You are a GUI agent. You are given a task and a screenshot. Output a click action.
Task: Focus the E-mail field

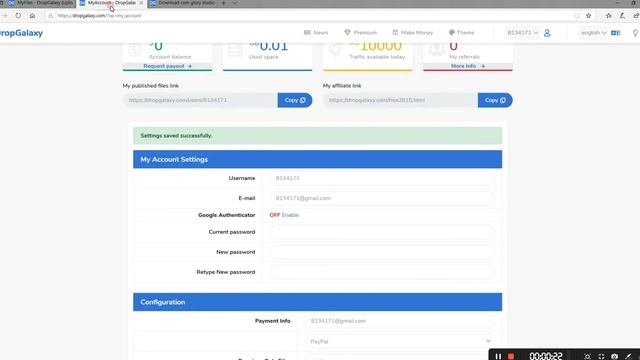pyautogui.click(x=382, y=198)
